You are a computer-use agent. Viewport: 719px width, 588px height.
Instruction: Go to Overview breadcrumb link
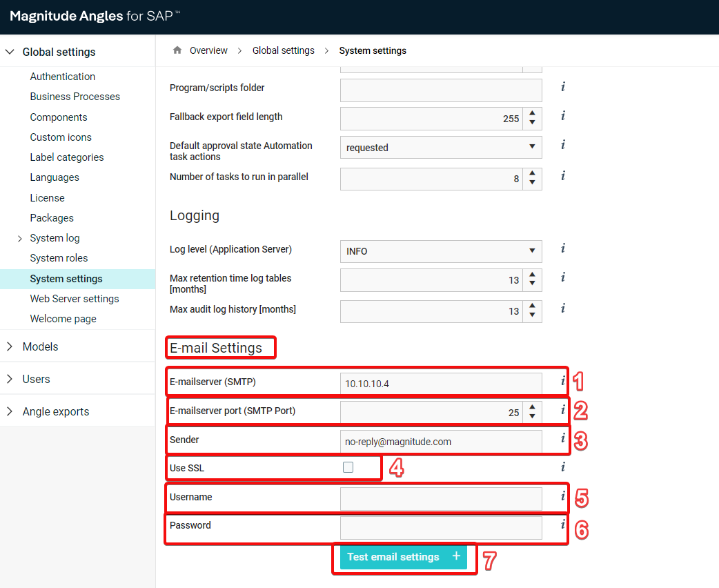[208, 50]
